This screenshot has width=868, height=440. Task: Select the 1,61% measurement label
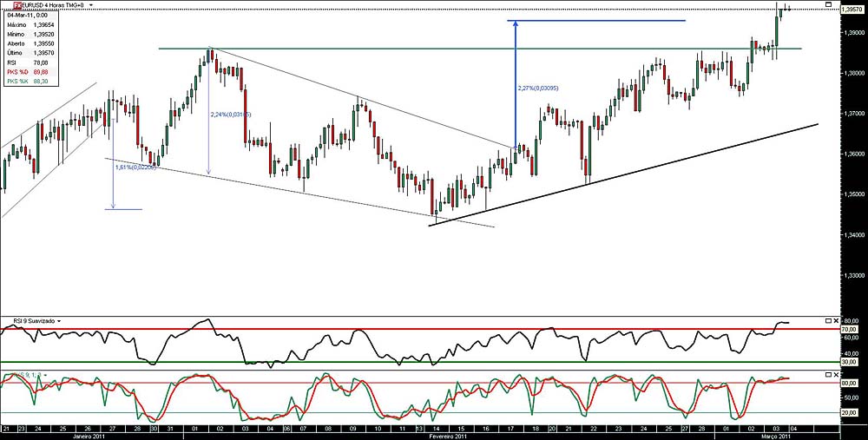tap(135, 167)
